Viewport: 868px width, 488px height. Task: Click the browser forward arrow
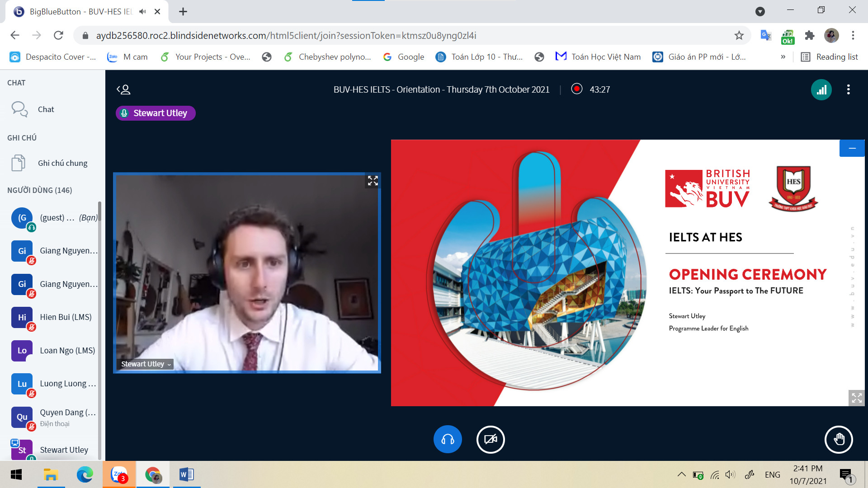point(37,35)
